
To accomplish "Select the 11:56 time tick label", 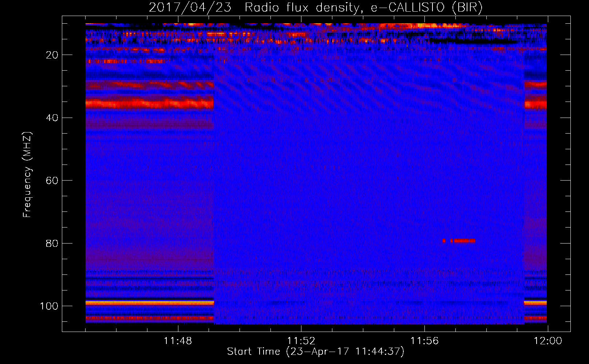I will coord(424,341).
